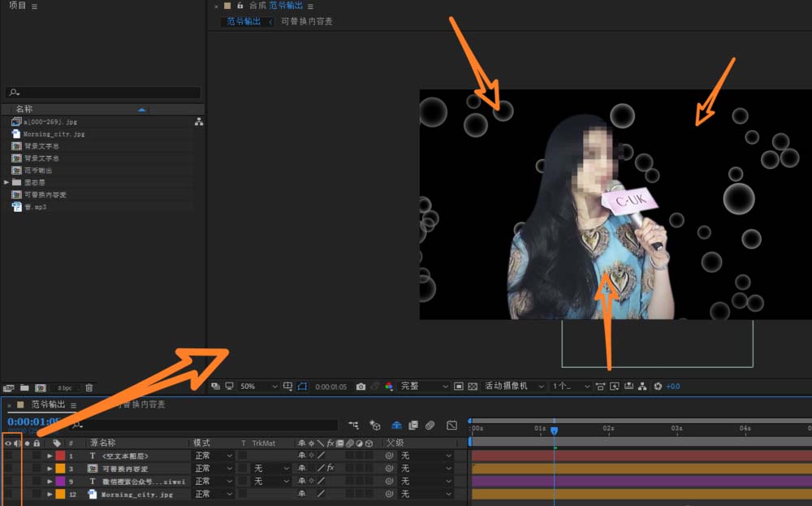Toggle the viewer lock icon beside 合成

(x=240, y=6)
